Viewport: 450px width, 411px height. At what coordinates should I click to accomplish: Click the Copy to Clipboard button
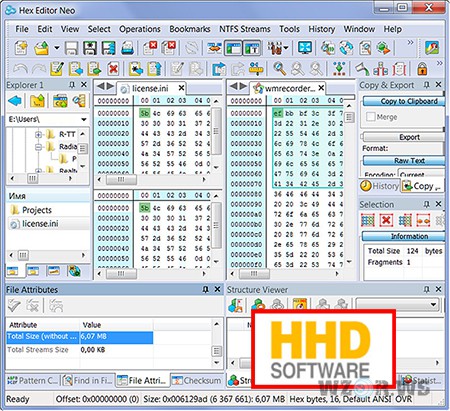coord(404,101)
